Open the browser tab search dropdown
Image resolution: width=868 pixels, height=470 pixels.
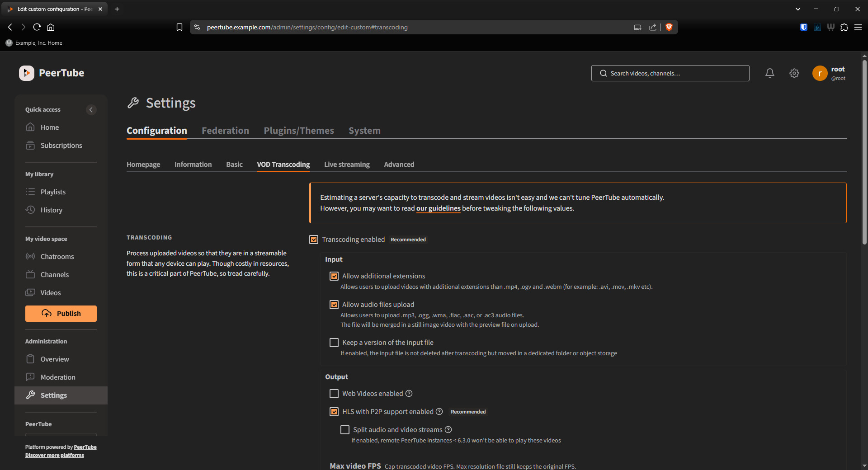tap(797, 9)
